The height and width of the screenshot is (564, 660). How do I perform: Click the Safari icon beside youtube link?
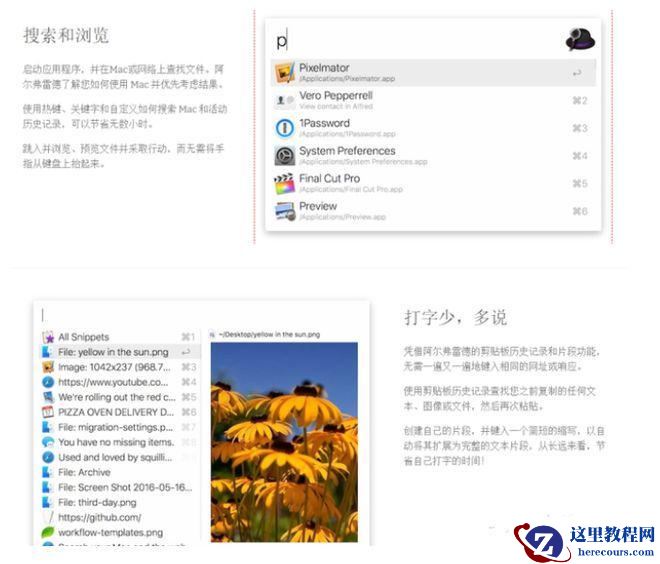48,382
